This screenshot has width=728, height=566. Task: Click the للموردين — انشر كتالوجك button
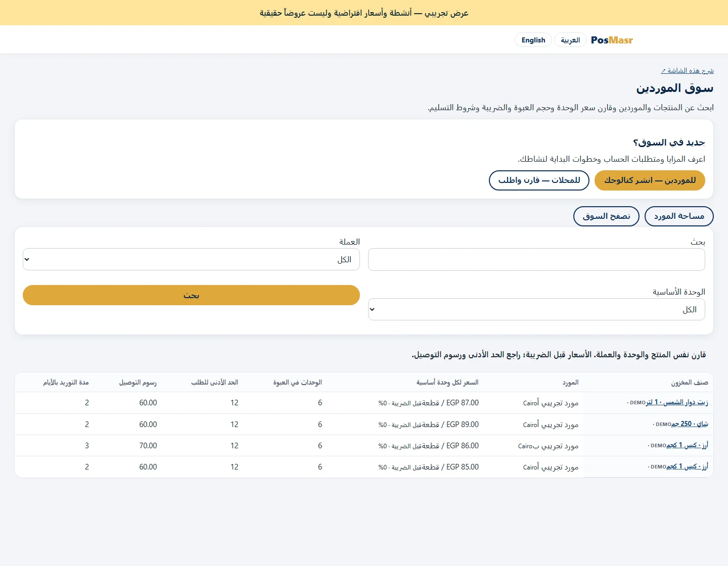[650, 180]
